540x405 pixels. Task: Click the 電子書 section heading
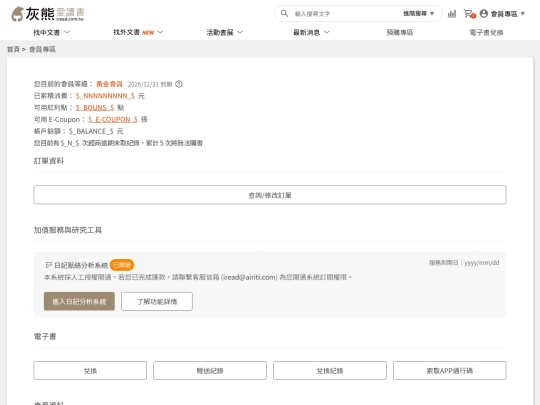click(x=45, y=336)
